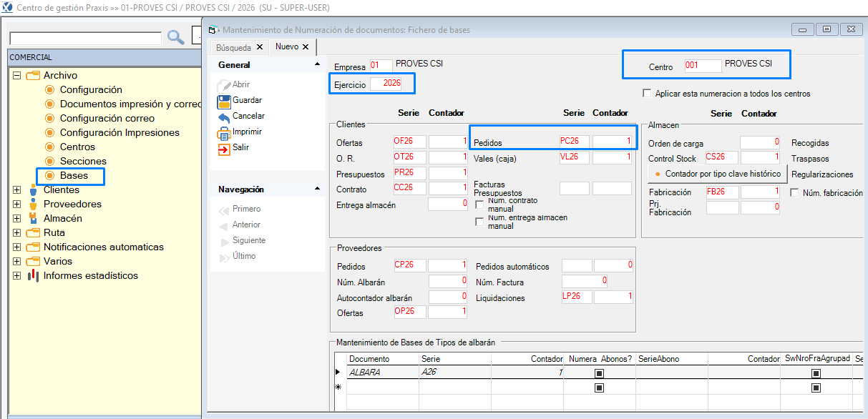
Task: Click the Archivo folder icon
Action: point(33,75)
